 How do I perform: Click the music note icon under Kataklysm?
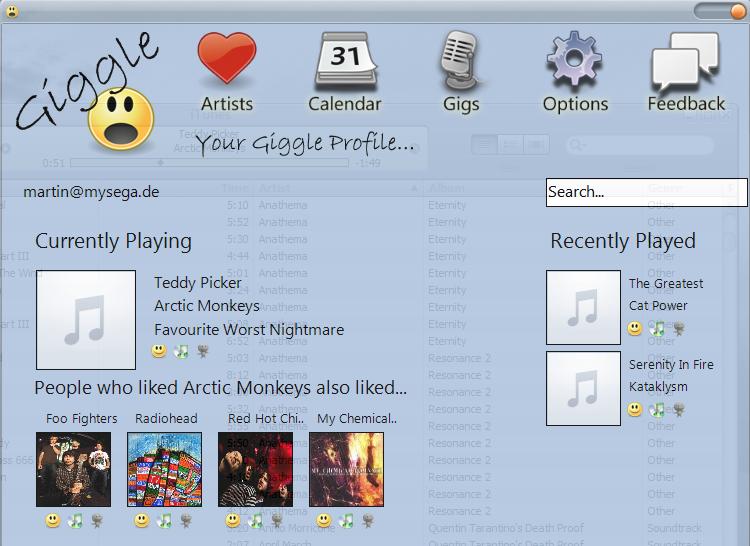(657, 410)
